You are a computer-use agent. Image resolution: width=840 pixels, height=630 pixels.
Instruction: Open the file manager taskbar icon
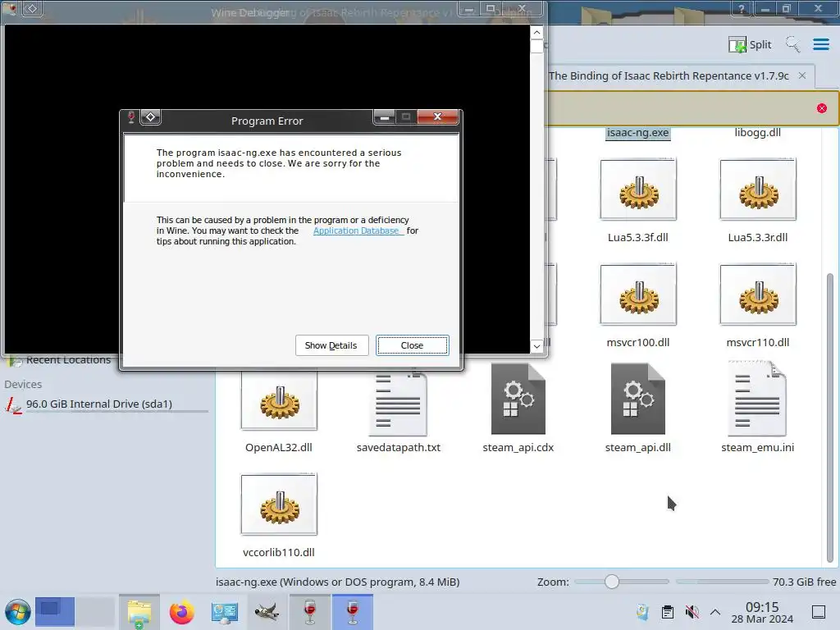point(139,612)
